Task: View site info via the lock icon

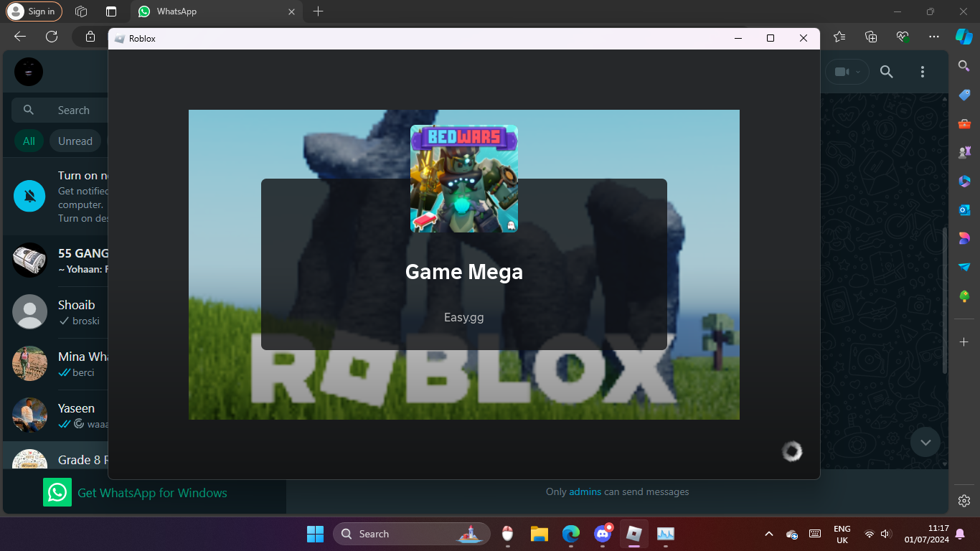Action: (x=90, y=37)
